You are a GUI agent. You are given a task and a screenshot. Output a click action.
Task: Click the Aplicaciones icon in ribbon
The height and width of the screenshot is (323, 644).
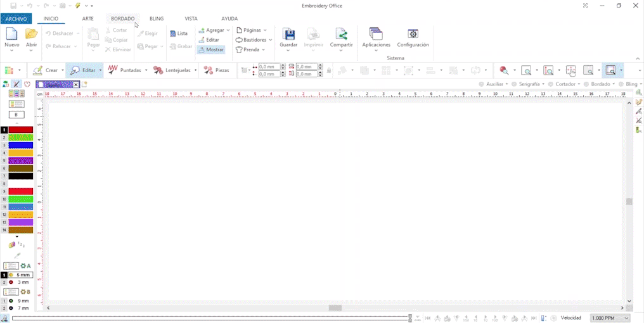point(376,35)
